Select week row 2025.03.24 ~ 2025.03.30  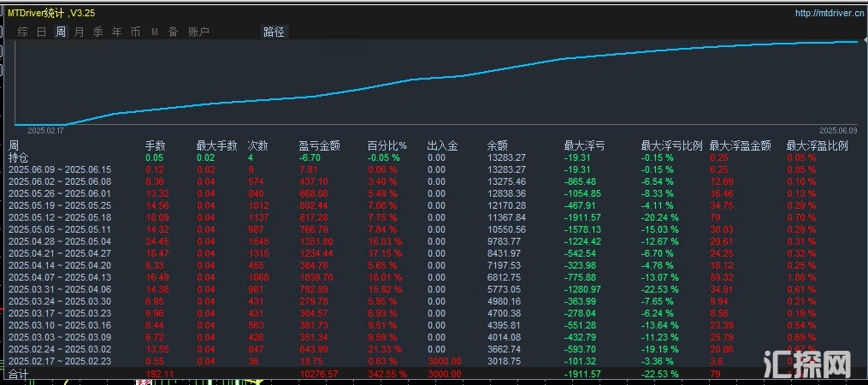(x=60, y=301)
